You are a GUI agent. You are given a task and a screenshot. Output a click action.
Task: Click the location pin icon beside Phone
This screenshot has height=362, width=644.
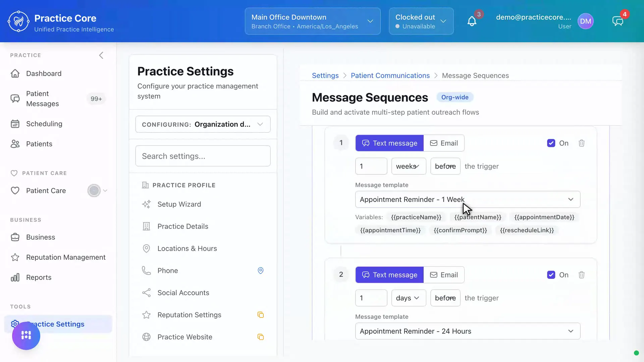coord(261,270)
